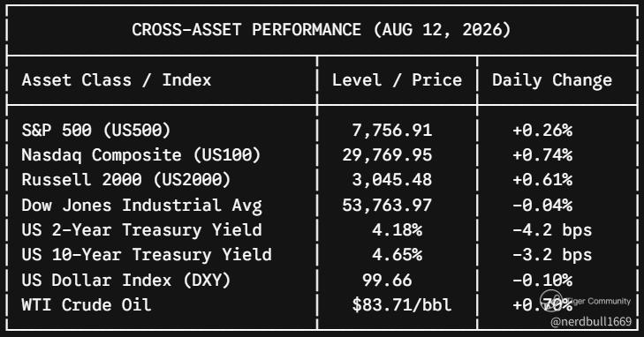The image size is (644, 337).
Task: Click the Tiger Community watermark logo
Action: (x=551, y=302)
